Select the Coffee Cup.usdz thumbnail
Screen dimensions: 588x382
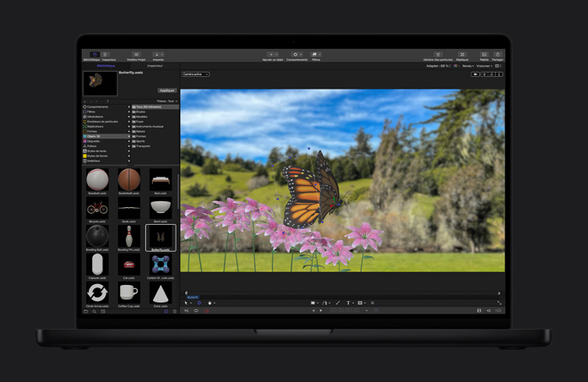pyautogui.click(x=129, y=292)
